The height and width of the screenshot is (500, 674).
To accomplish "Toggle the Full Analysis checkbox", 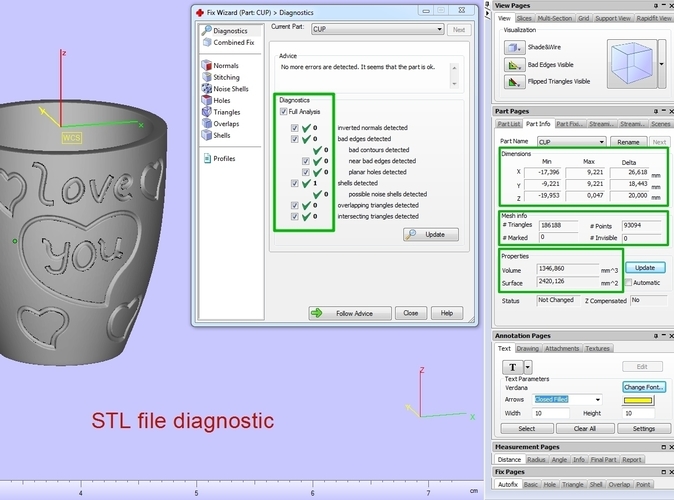I will 283,111.
